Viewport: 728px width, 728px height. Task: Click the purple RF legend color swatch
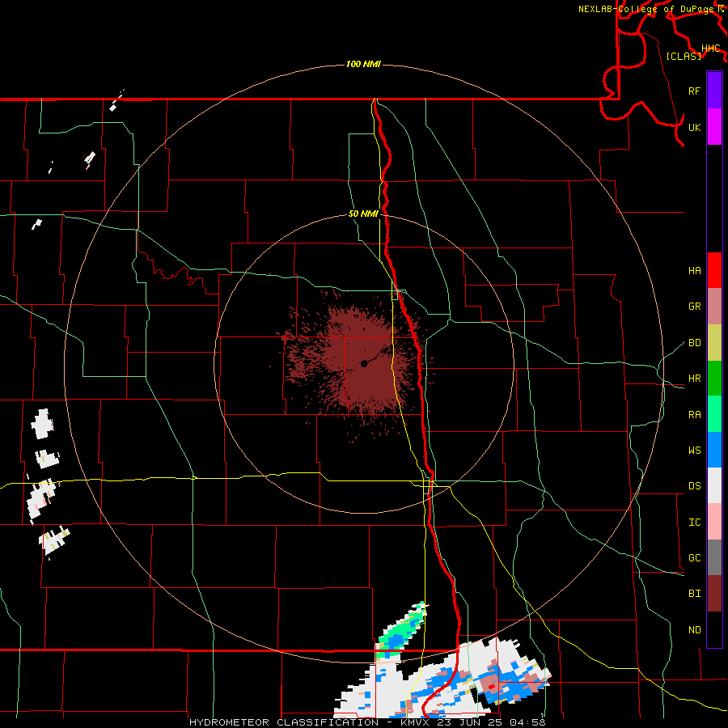[x=714, y=91]
